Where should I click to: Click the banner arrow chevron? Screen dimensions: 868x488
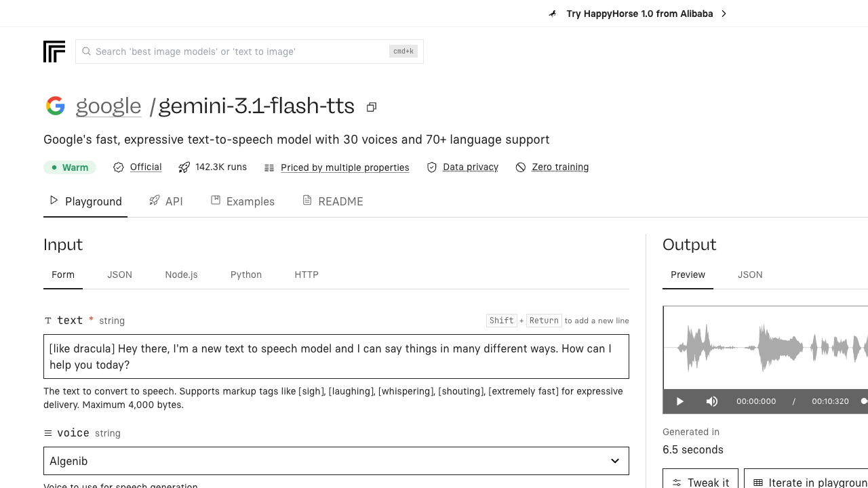[x=724, y=14]
